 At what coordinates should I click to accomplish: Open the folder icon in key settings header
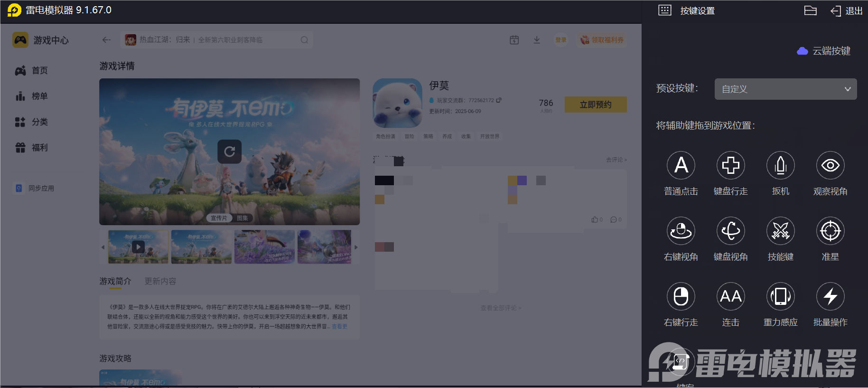[x=811, y=10]
